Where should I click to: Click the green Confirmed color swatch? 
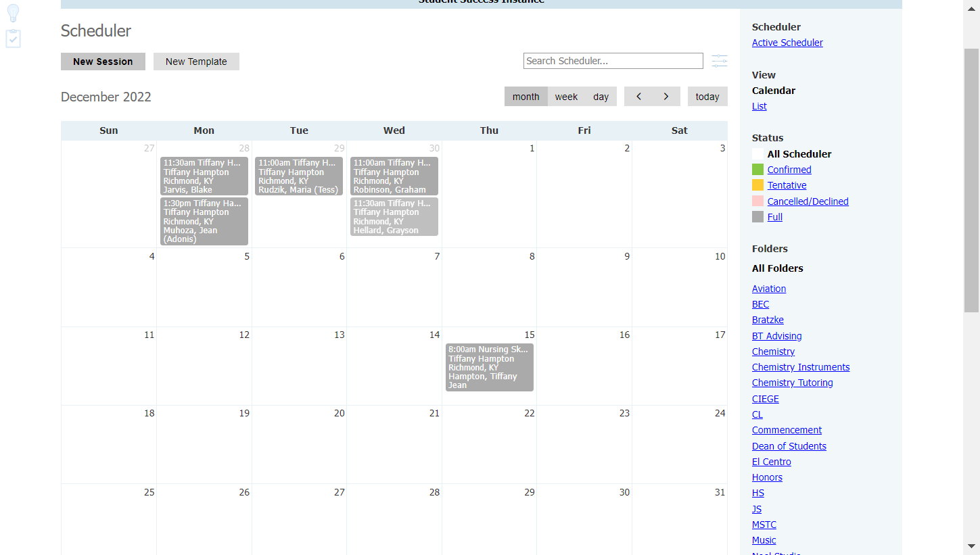tap(757, 169)
